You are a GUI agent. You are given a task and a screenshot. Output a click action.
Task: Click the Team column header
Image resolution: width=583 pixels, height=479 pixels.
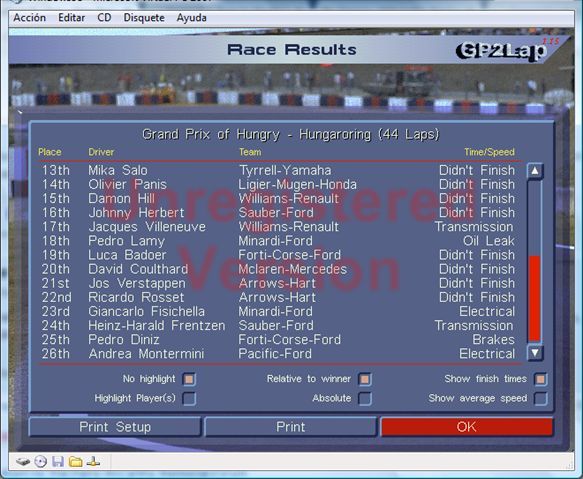(250, 152)
